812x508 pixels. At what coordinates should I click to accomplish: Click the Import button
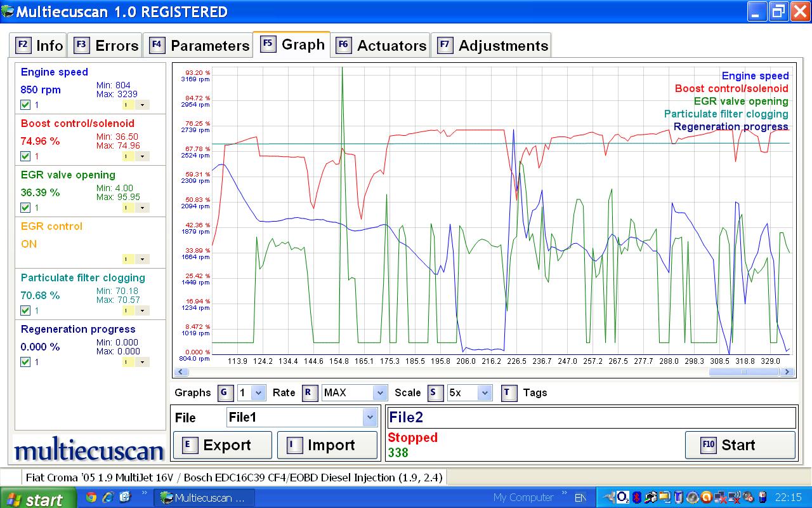(x=326, y=445)
